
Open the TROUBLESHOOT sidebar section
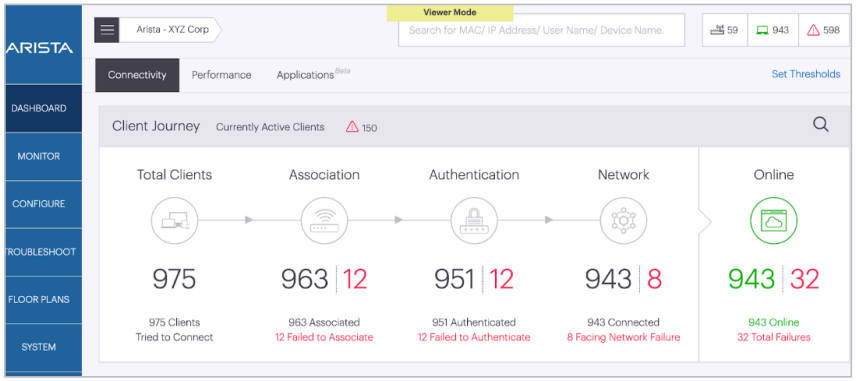tap(39, 252)
